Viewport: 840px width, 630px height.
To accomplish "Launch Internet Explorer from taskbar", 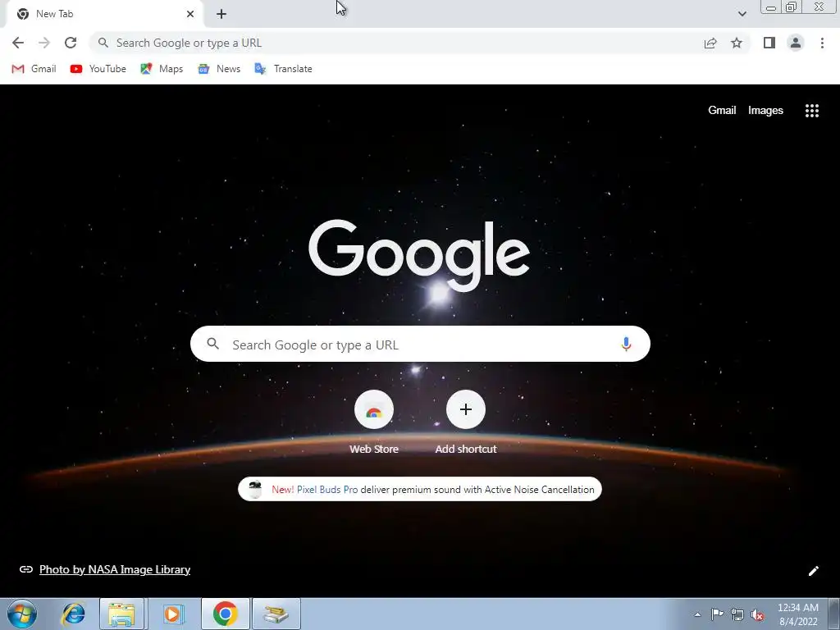I will coord(73,614).
